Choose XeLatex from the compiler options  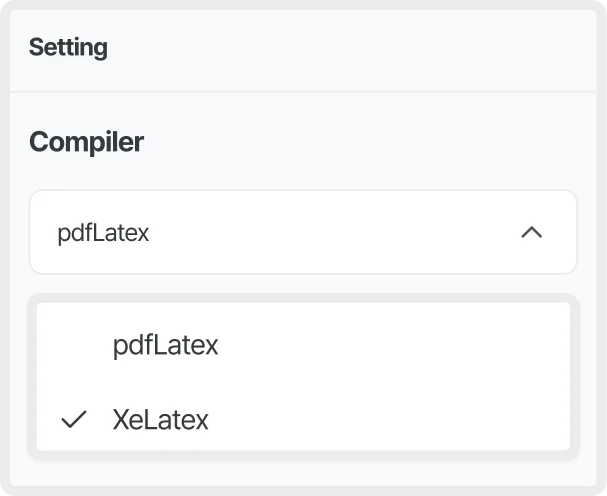pos(160,420)
